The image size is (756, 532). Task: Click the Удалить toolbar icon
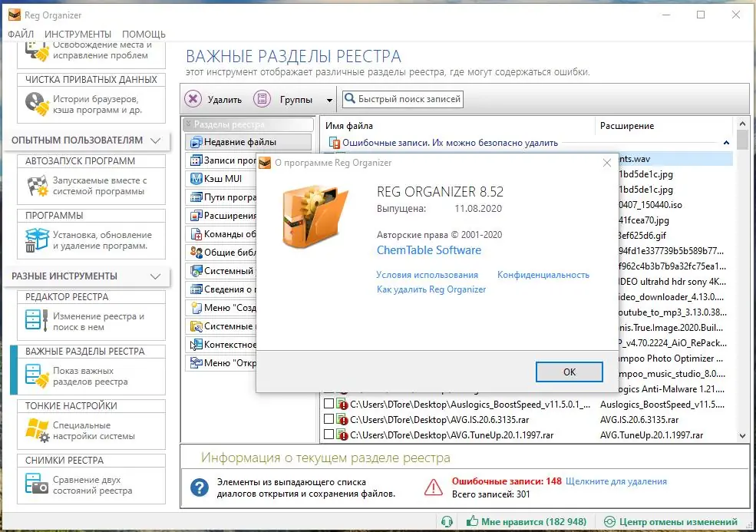[194, 98]
